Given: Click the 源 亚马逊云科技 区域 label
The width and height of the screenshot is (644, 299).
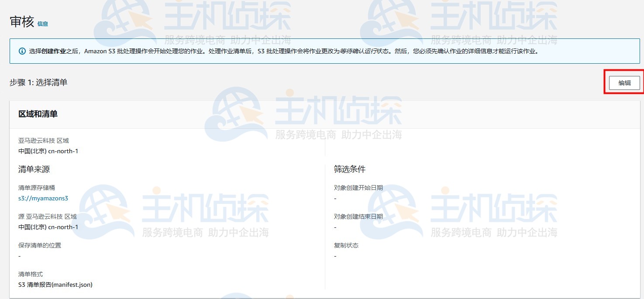Looking at the screenshot, I should 48,216.
